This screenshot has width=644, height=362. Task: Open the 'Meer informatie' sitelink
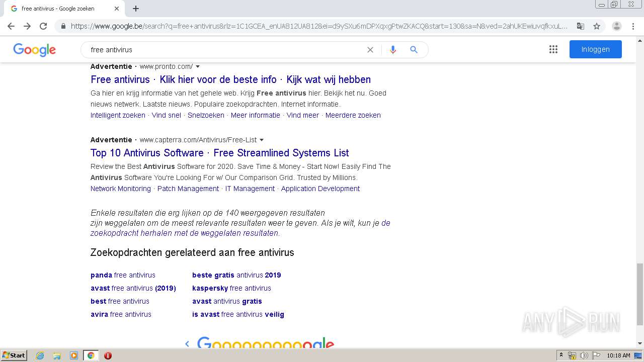pos(256,115)
